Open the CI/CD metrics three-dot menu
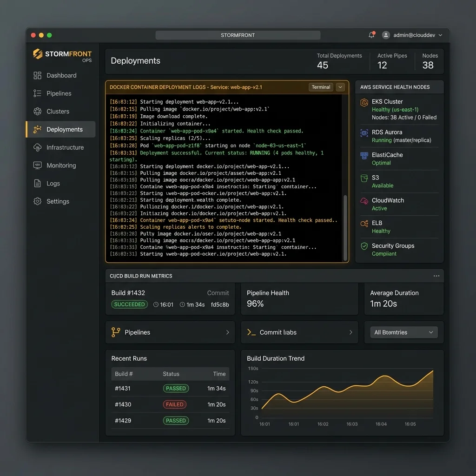Viewport: 476px width, 476px height. pos(436,276)
